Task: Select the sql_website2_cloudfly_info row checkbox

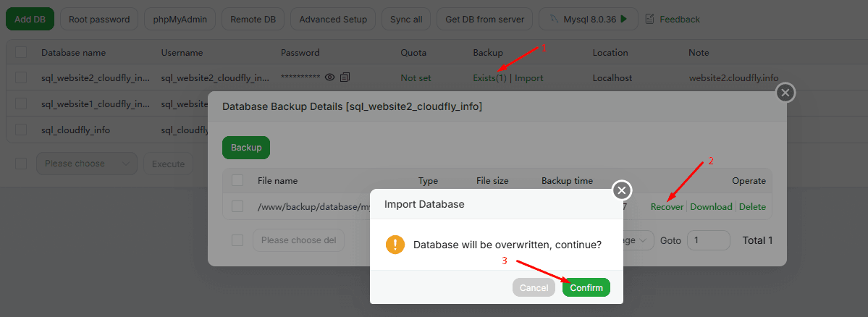Action: [21, 77]
